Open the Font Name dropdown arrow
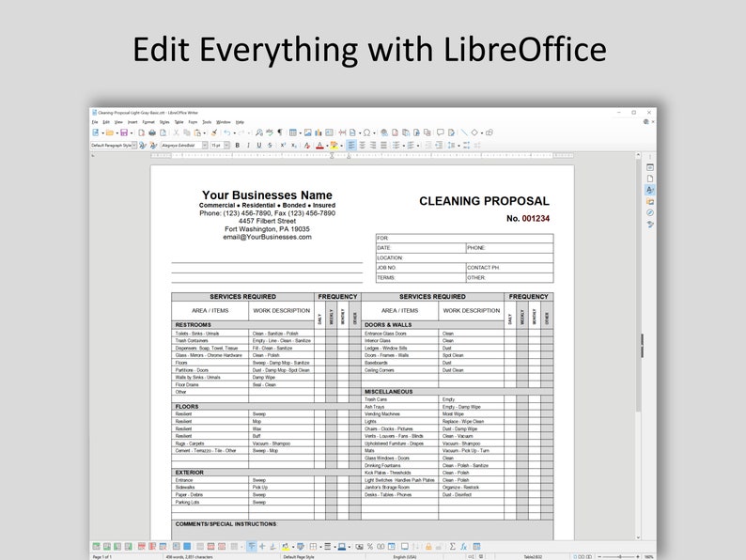 205,145
